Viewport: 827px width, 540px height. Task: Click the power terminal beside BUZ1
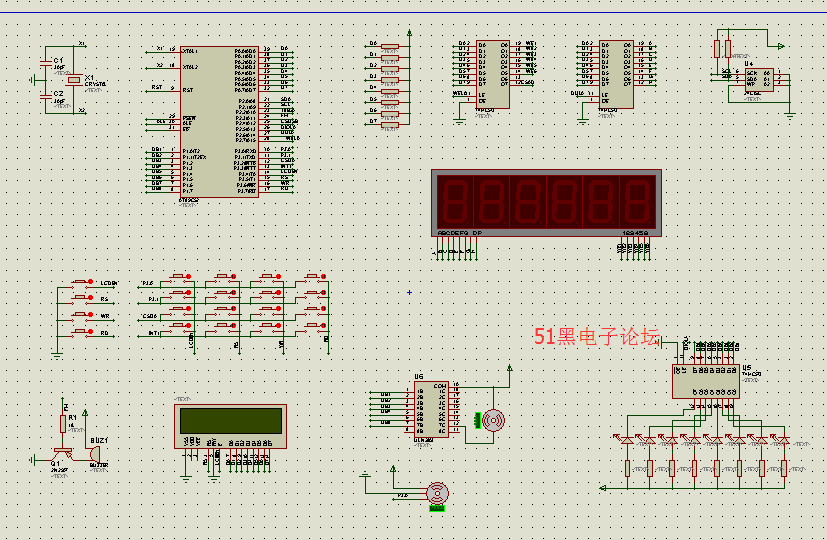pos(85,413)
